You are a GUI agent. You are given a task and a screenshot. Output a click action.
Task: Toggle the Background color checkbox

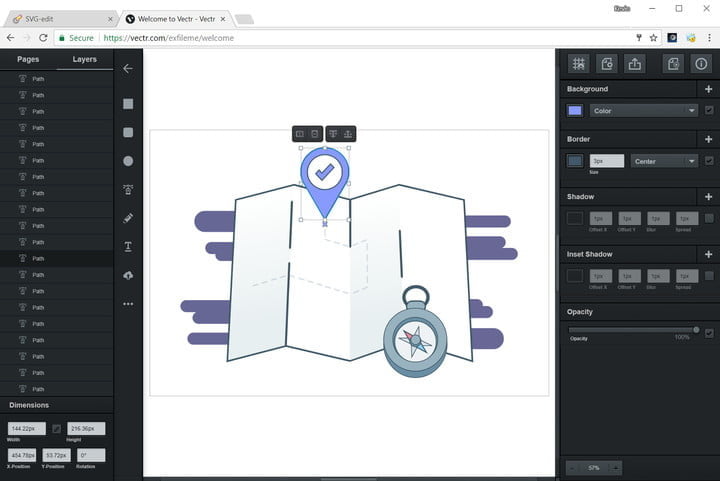tap(709, 110)
